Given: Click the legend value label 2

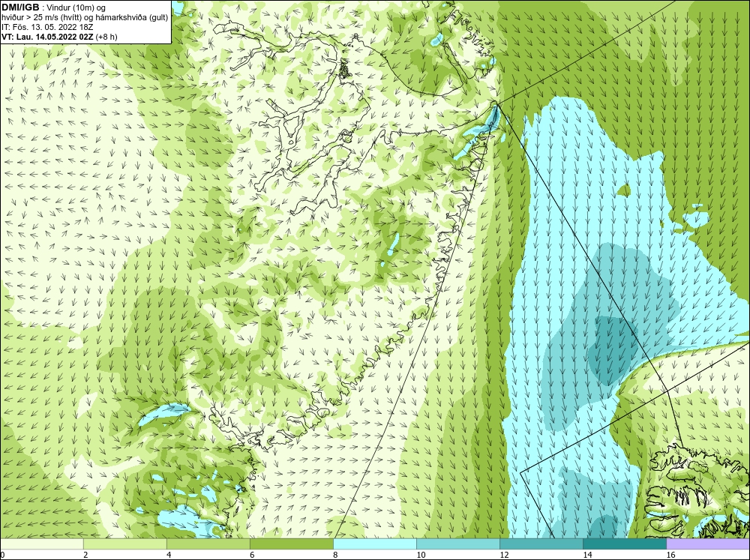Looking at the screenshot, I should (85, 555).
